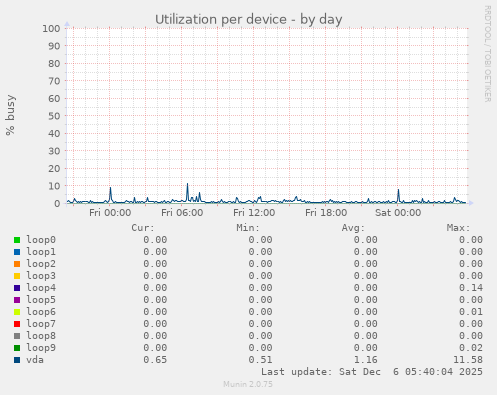The width and height of the screenshot is (497, 395).
Task: Click the 10 y-axis label
Action: [54, 186]
